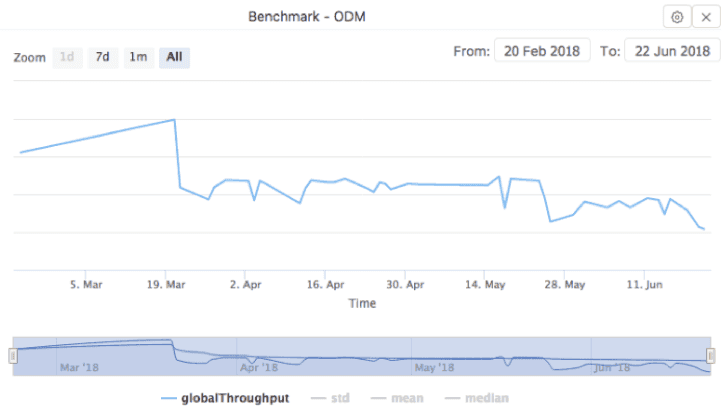Click the globalThroughput blue line legend marker

tap(169, 399)
